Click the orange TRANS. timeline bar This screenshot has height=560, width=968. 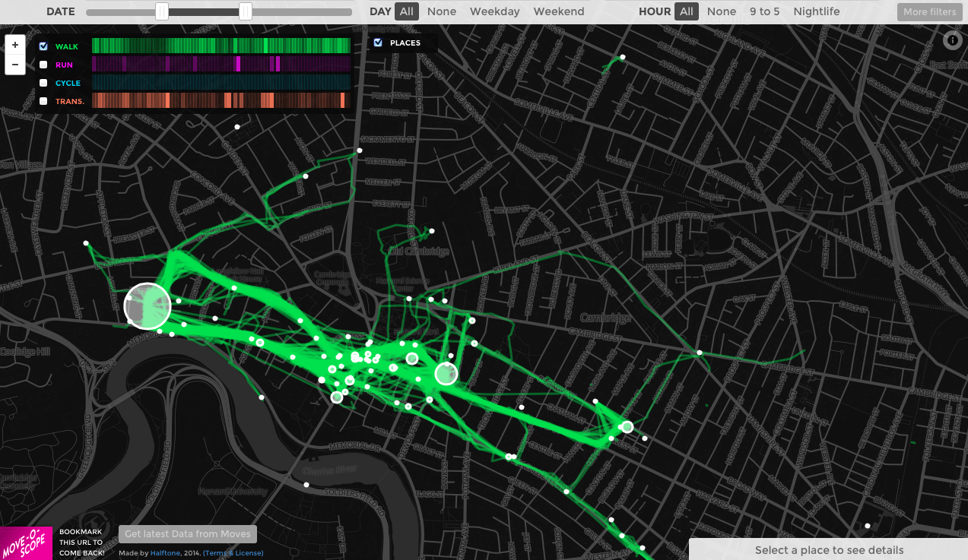221,100
